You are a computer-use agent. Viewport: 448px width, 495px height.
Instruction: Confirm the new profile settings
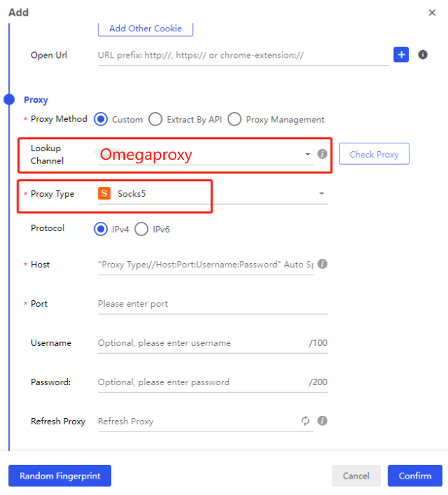pos(415,476)
